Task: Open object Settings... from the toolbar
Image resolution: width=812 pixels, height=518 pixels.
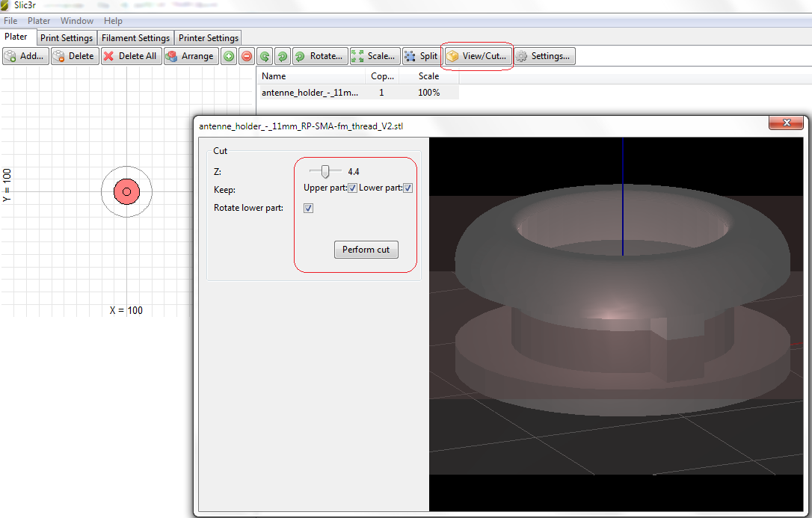Action: point(544,56)
